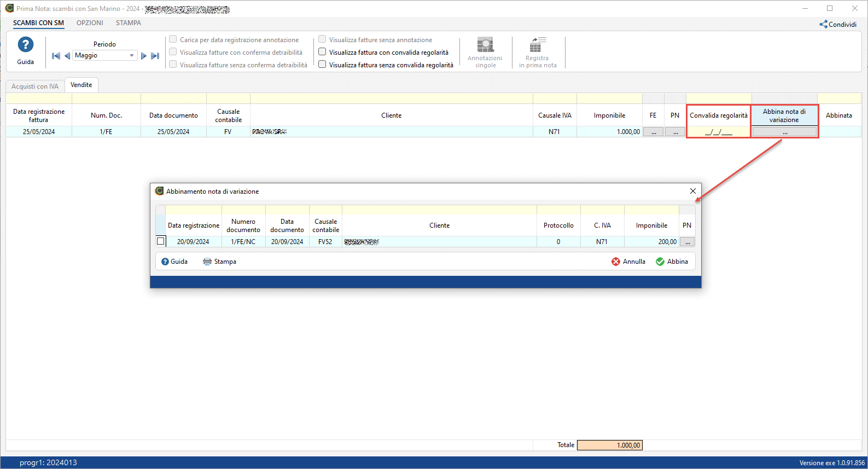
Task: Enable Visualizza fattura senza convalida regolarità
Action: click(x=322, y=65)
